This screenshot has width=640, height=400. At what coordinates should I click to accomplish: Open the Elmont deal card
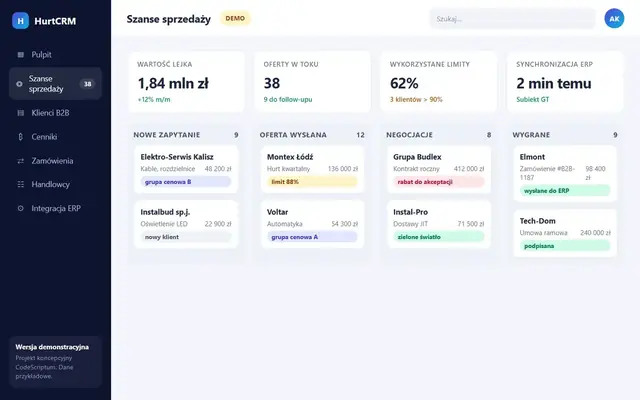[565, 174]
